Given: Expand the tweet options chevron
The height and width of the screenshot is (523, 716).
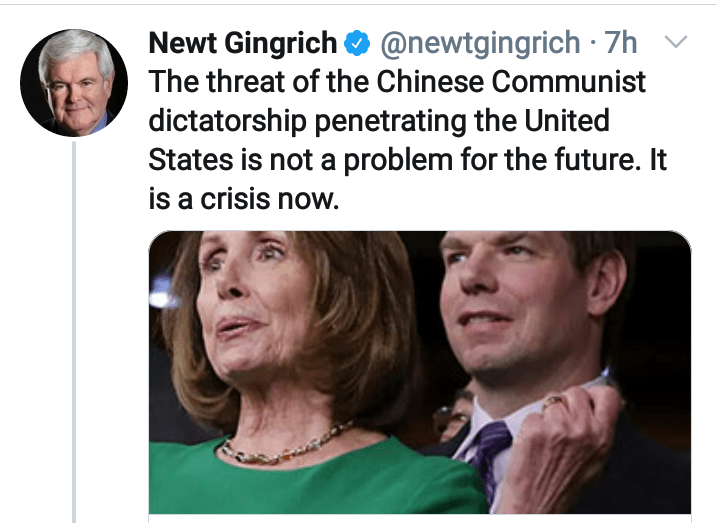Looking at the screenshot, I should coord(676,42).
